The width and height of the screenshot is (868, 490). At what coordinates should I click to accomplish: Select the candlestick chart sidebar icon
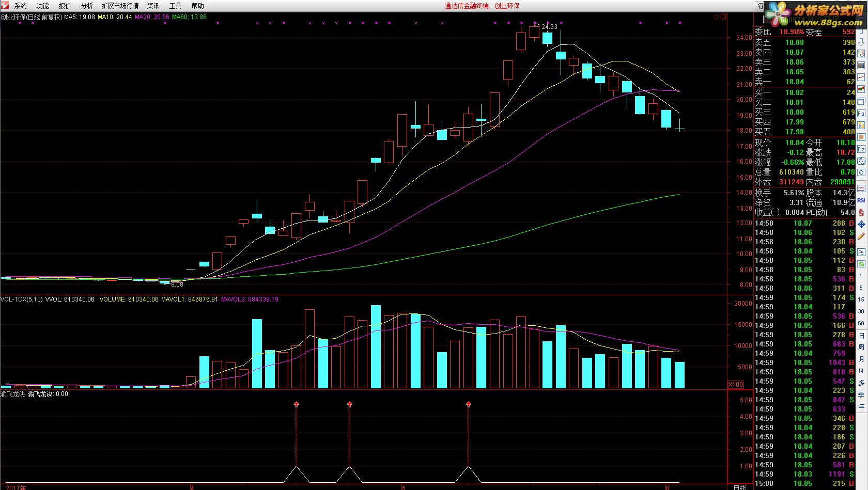861,88
